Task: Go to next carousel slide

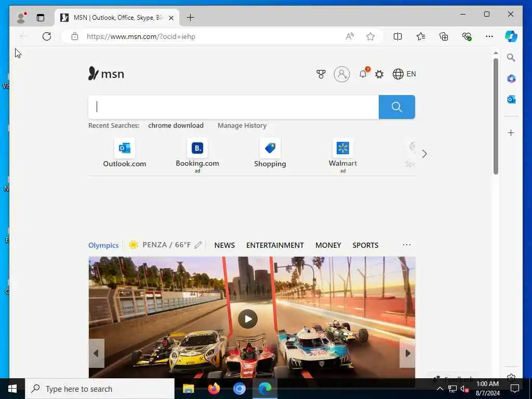Action: [x=407, y=353]
